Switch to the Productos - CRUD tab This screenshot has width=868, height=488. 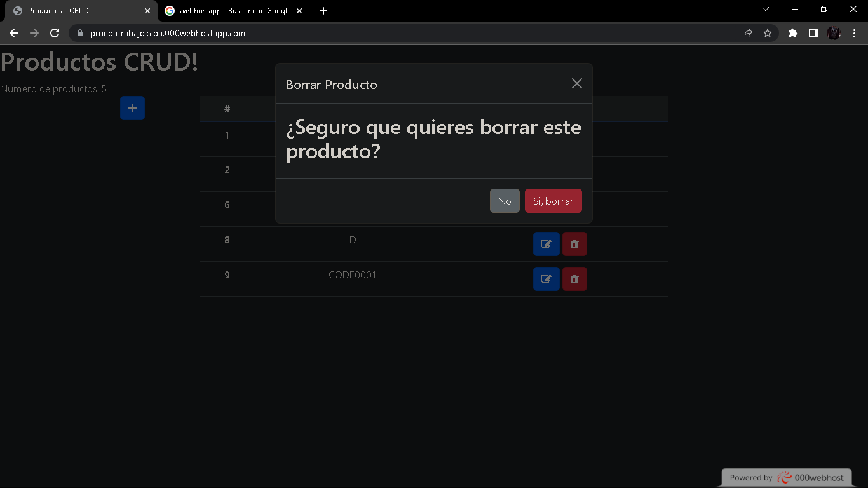coord(76,10)
